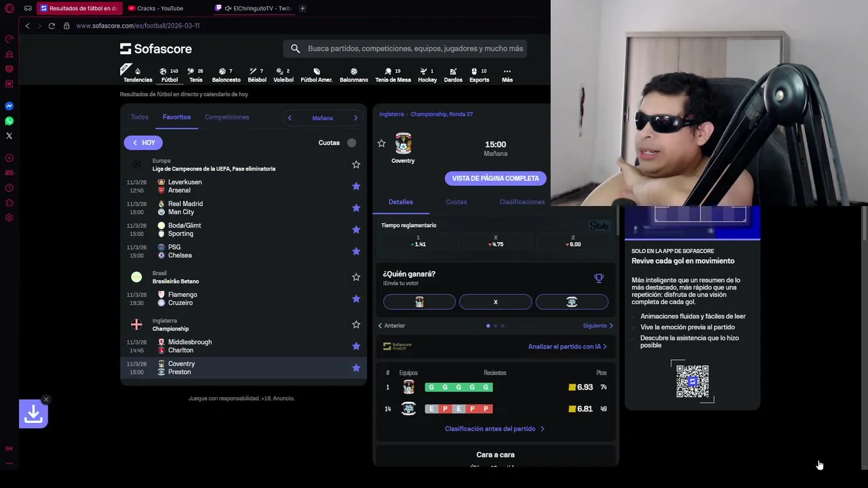Unfavorite the Coventry vs Preston match
Image resolution: width=868 pixels, height=488 pixels.
[x=356, y=368]
